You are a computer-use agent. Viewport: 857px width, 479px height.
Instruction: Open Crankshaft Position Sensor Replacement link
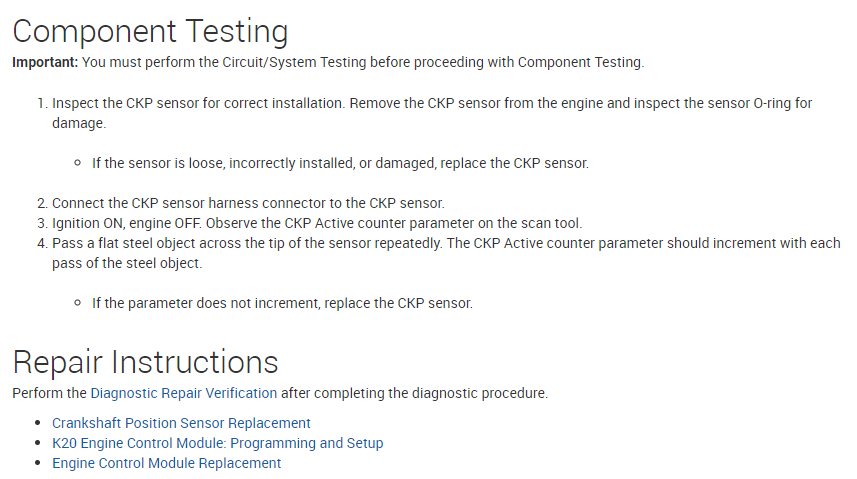pyautogui.click(x=181, y=423)
